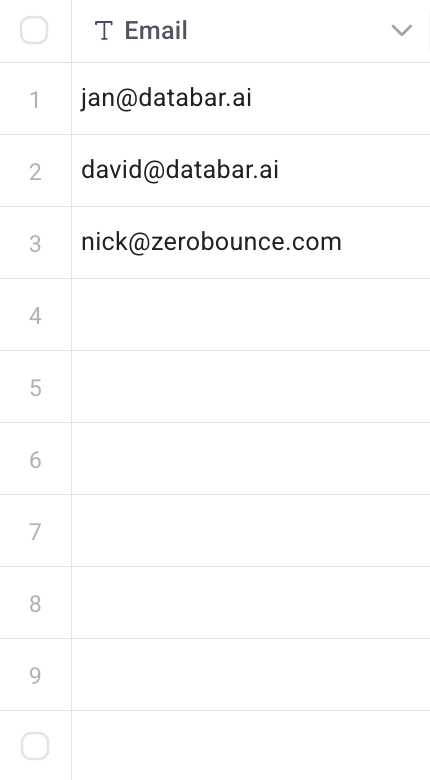Click the empty Email cell in row 9

point(250,675)
